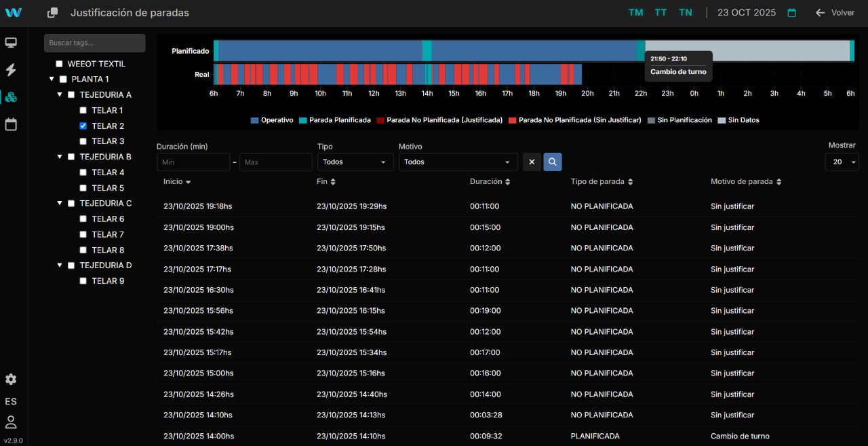The image size is (868, 446).
Task: Click the search magnifier filter button
Action: (x=553, y=162)
